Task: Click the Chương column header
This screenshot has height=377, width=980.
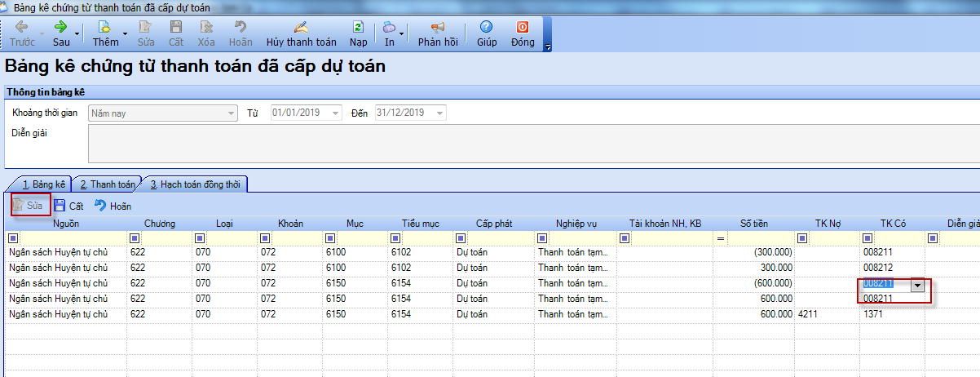Action: pos(160,224)
